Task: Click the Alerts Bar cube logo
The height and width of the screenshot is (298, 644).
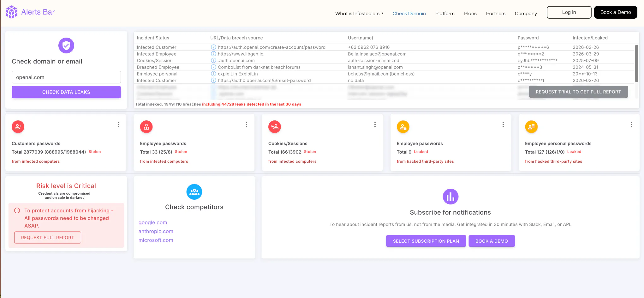Action: click(12, 12)
